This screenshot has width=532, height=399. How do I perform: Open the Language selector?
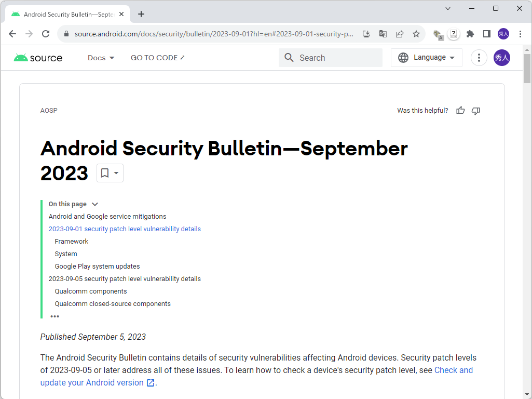[x=426, y=58]
